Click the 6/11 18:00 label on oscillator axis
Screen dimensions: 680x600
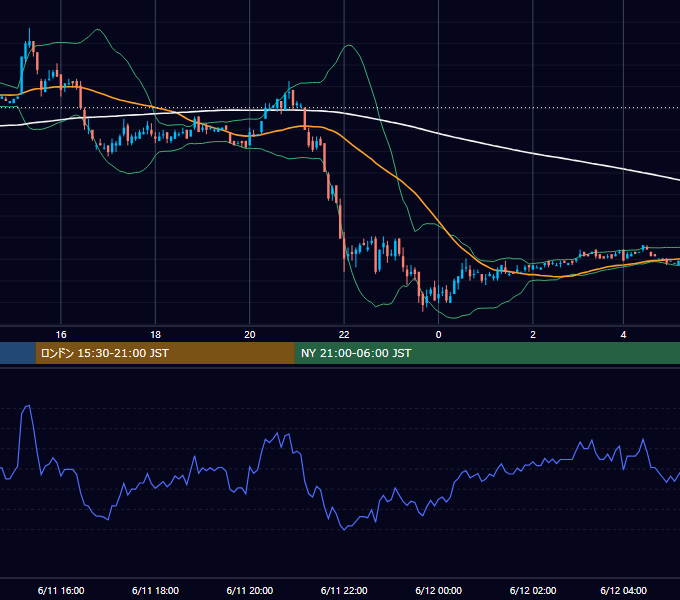pyautogui.click(x=155, y=590)
